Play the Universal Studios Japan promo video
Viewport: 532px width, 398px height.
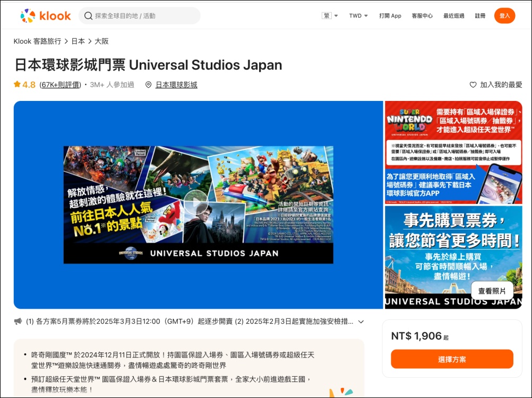point(196,202)
